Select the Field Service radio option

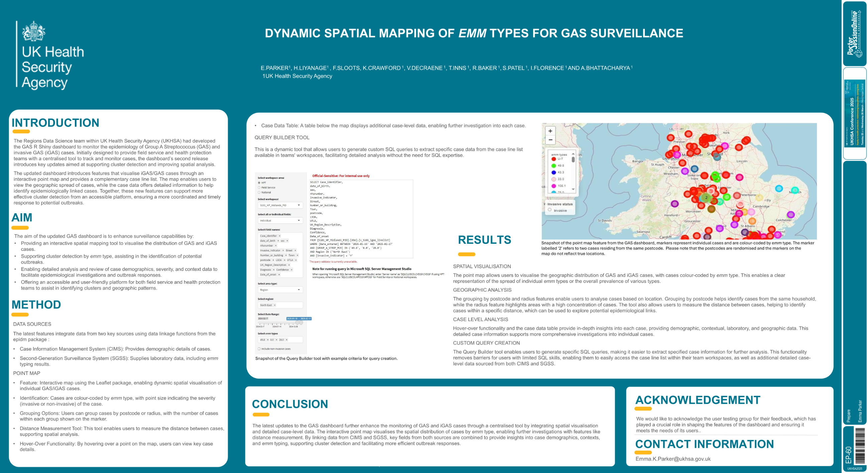(x=259, y=188)
